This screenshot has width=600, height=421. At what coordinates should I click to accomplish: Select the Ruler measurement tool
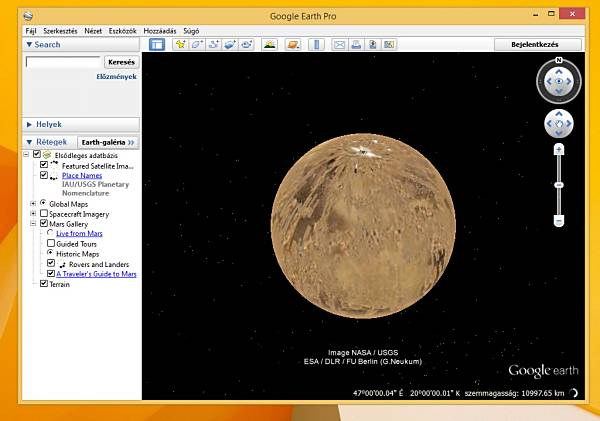tap(316, 44)
